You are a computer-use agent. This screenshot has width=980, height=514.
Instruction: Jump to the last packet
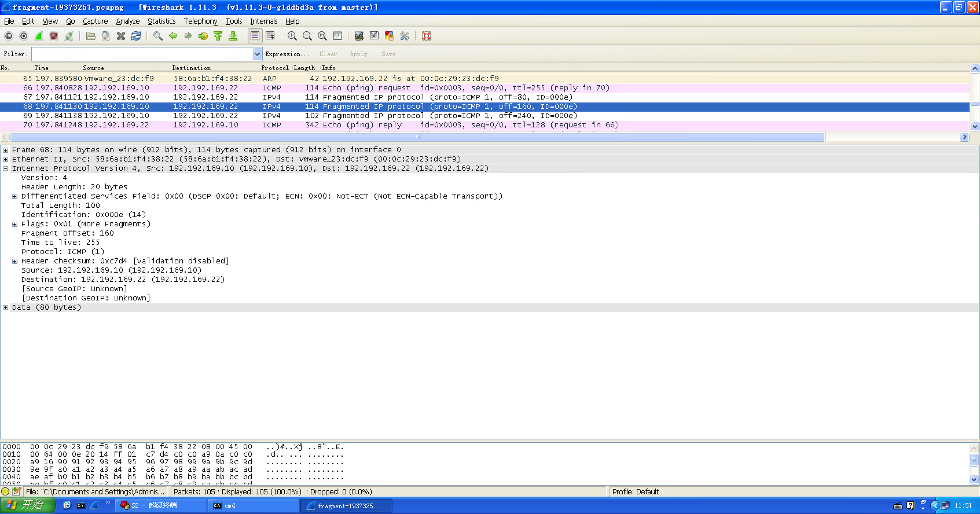coord(233,36)
